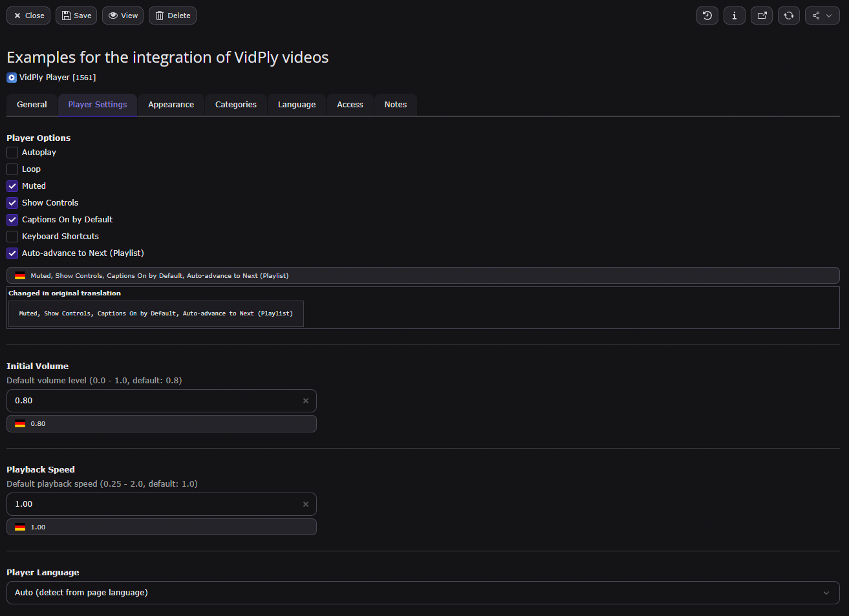Click the Initial Volume input field
Viewport: 849px width, 616px height.
click(162, 401)
